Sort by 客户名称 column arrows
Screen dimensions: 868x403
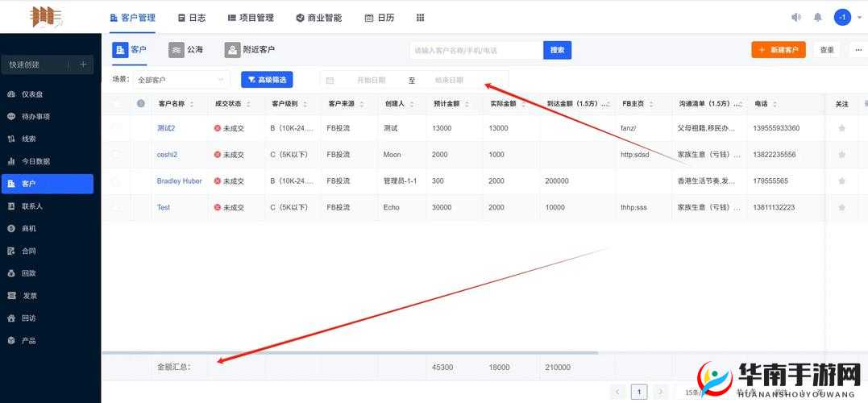click(192, 104)
